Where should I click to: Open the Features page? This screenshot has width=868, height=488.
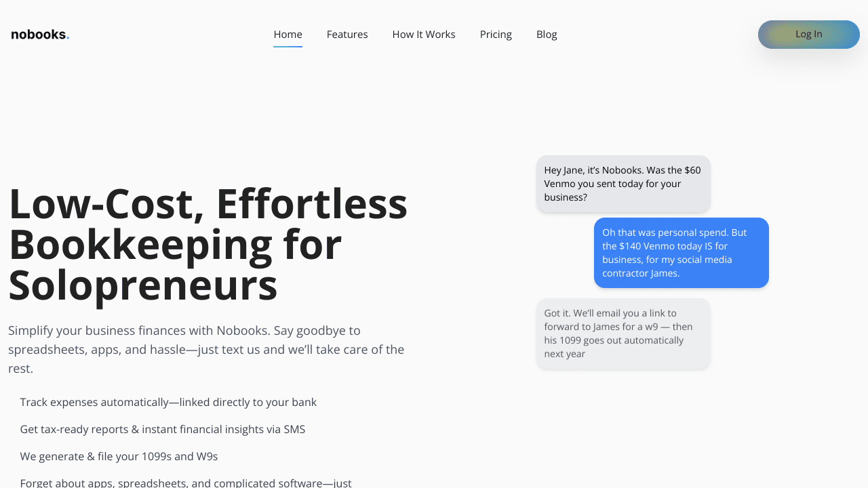[x=347, y=35]
